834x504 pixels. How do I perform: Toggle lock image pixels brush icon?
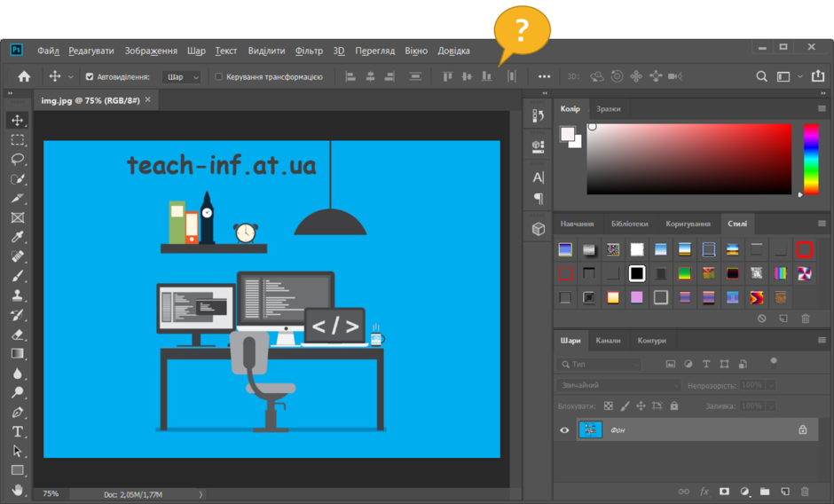point(625,406)
